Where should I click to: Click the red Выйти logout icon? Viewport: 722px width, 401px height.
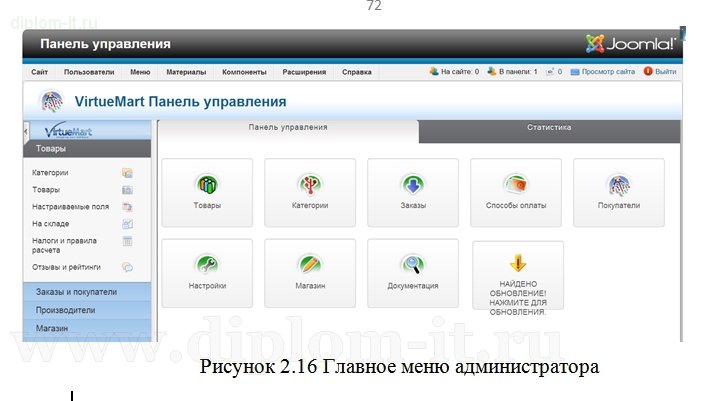[648, 71]
